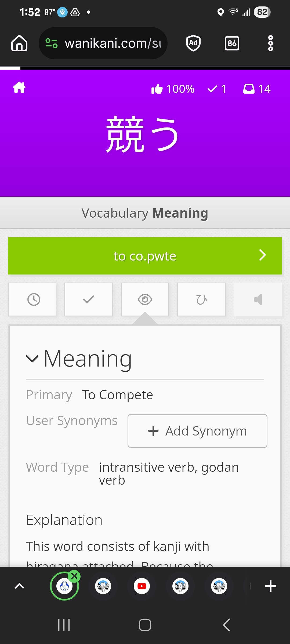Toggle the ひ kana chart button
Viewport: 290px width, 644px height.
click(x=201, y=299)
